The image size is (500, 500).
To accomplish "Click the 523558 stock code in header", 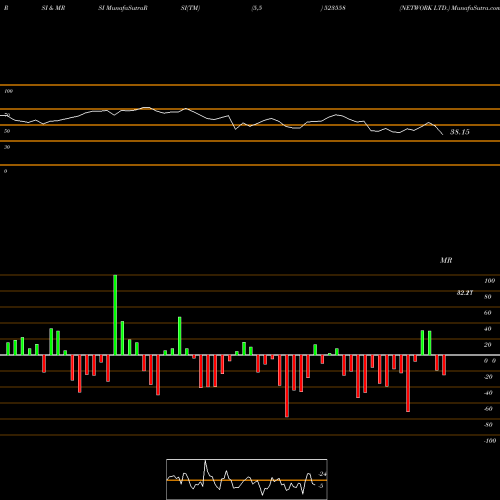I will [334, 8].
